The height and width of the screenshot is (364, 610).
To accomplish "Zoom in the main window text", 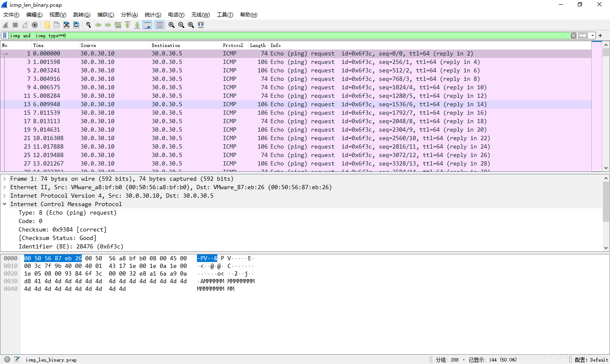I will (172, 25).
